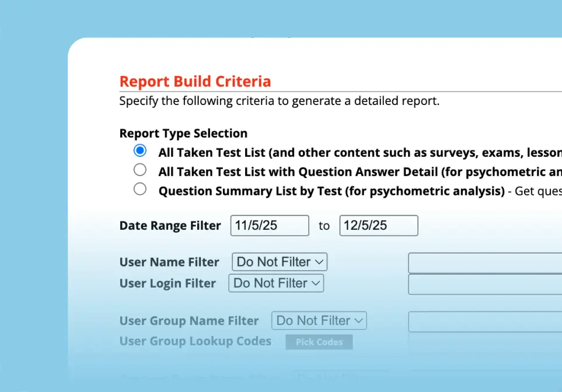Click the User Group Name Filter chevron
562x392 pixels.
tap(358, 320)
